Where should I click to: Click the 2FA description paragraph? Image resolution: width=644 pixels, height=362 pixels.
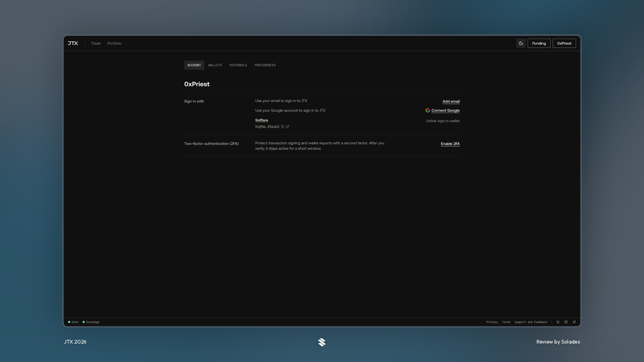coord(320,146)
